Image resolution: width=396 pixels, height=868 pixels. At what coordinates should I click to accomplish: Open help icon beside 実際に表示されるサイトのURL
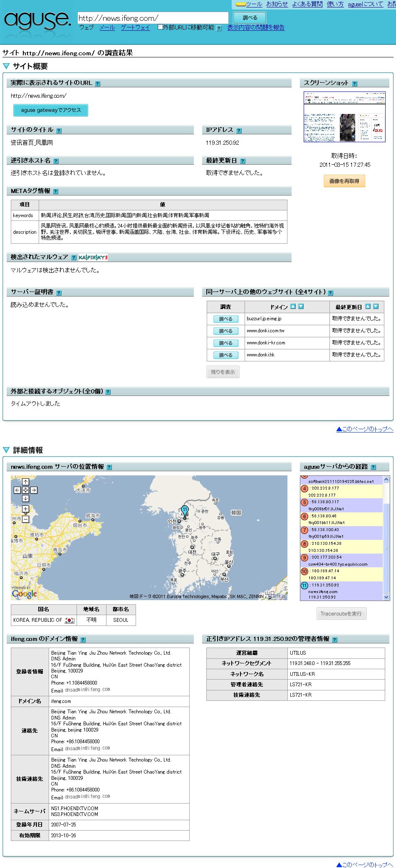tap(98, 84)
